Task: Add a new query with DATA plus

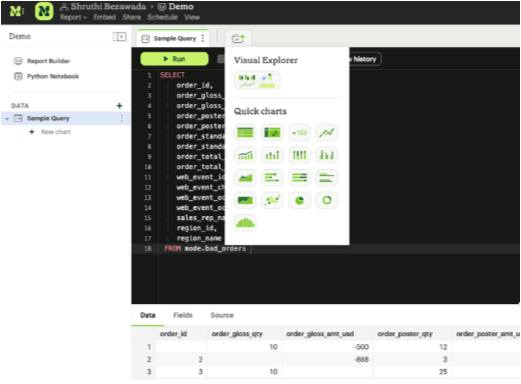Action: coord(119,106)
